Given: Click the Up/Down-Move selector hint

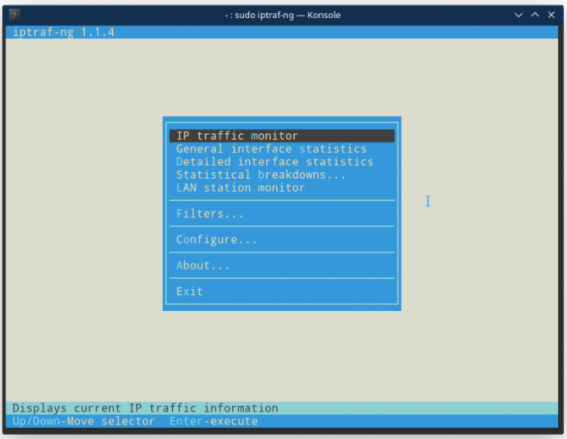Looking at the screenshot, I should [84, 421].
